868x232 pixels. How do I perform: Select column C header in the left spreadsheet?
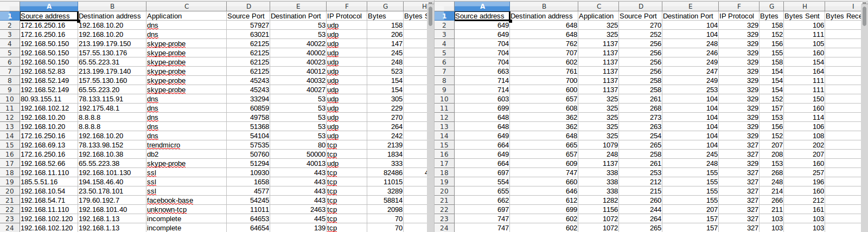[186, 7]
